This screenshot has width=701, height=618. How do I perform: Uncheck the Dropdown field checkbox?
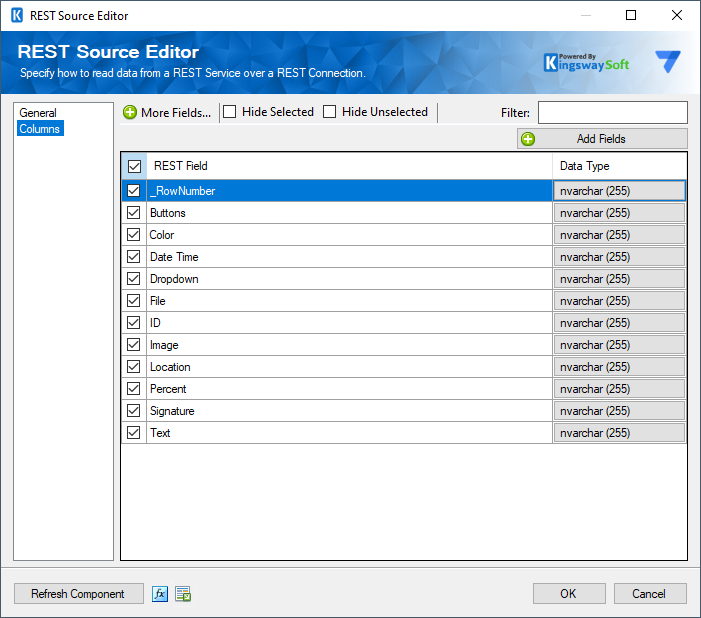tap(134, 278)
